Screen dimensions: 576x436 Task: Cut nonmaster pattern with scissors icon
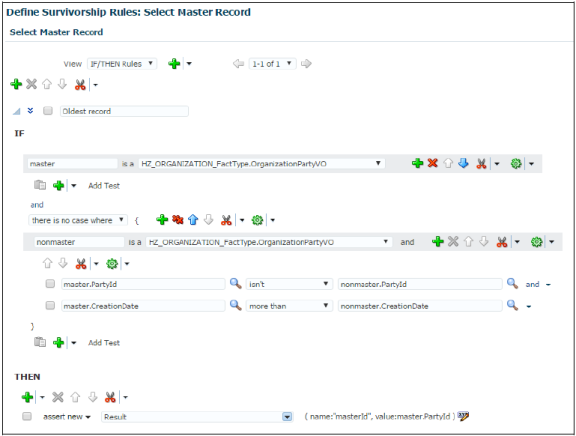502,242
